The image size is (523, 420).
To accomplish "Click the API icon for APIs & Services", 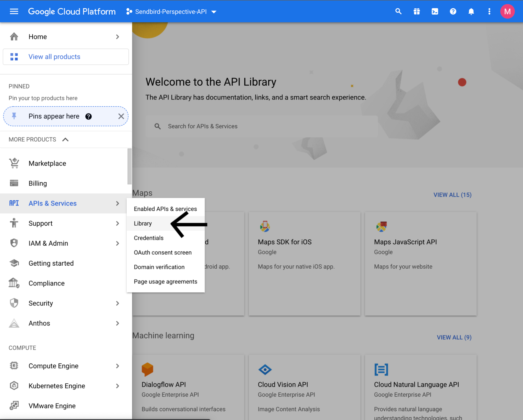I will tap(14, 203).
